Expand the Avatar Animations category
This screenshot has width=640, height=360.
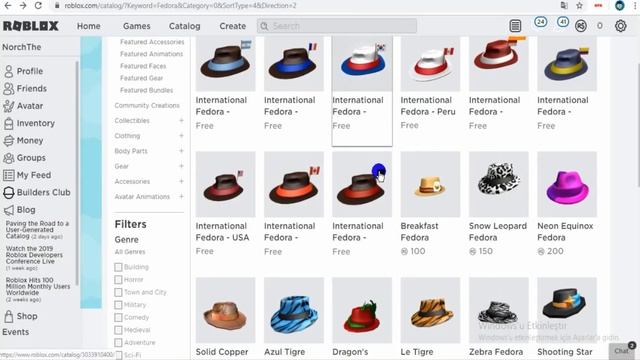181,196
